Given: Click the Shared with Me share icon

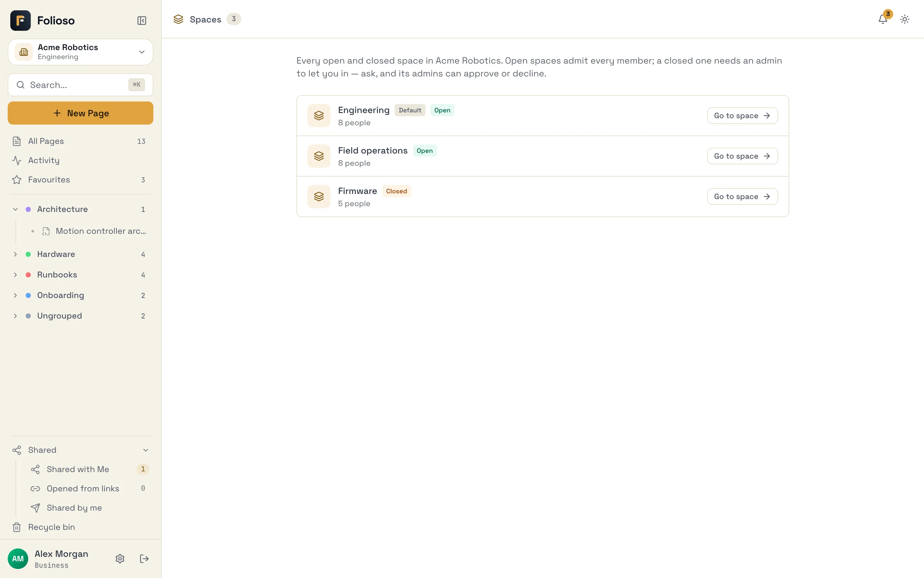Looking at the screenshot, I should point(35,469).
